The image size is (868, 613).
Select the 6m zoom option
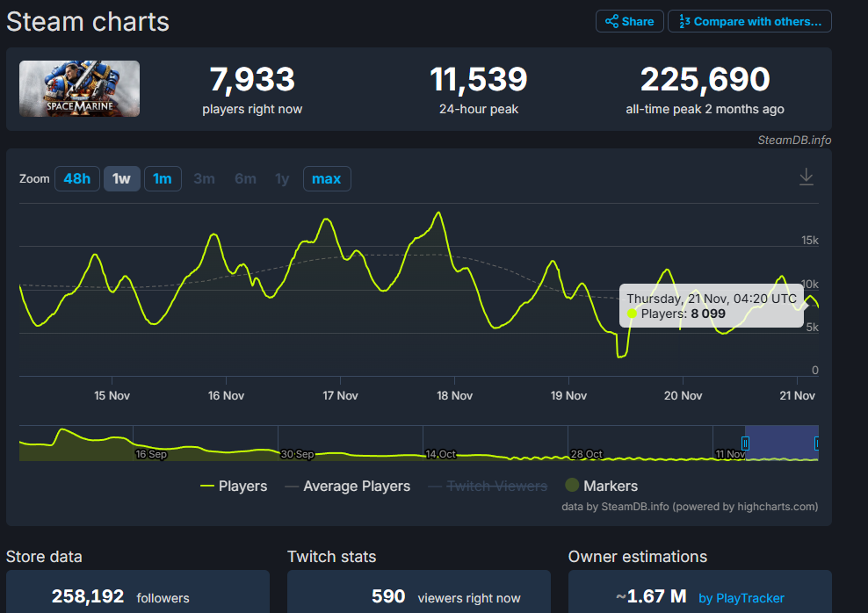[x=245, y=178]
